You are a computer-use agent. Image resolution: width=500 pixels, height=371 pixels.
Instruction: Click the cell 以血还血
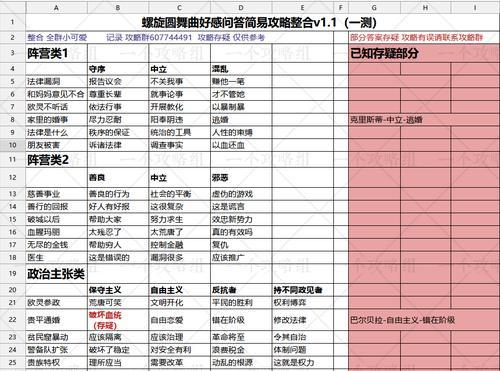241,145
